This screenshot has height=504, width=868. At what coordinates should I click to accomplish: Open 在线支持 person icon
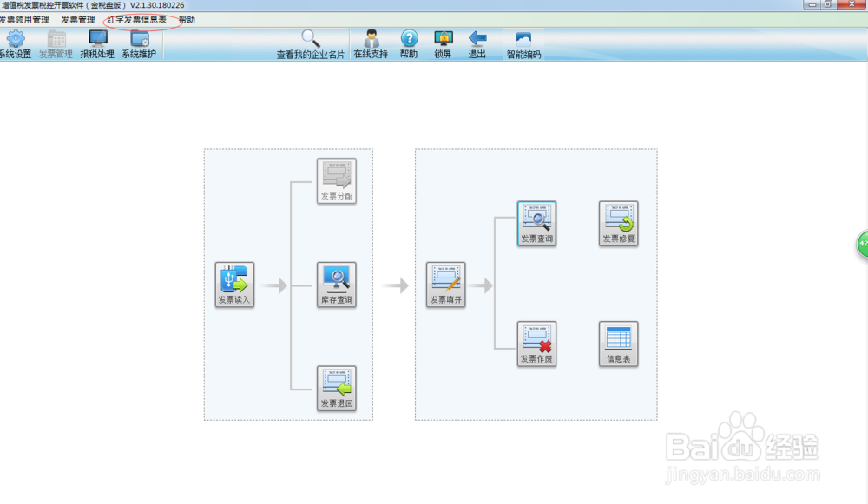[x=371, y=44]
